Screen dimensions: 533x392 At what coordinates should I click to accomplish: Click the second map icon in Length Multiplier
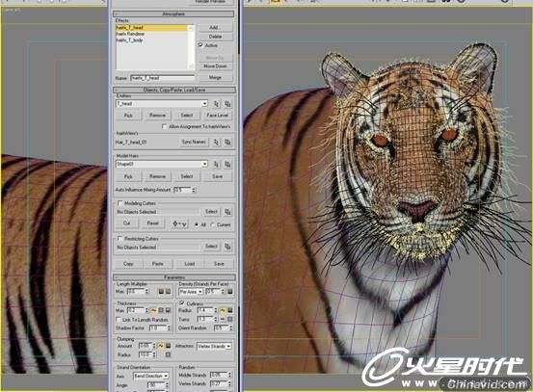pyautogui.click(x=168, y=292)
